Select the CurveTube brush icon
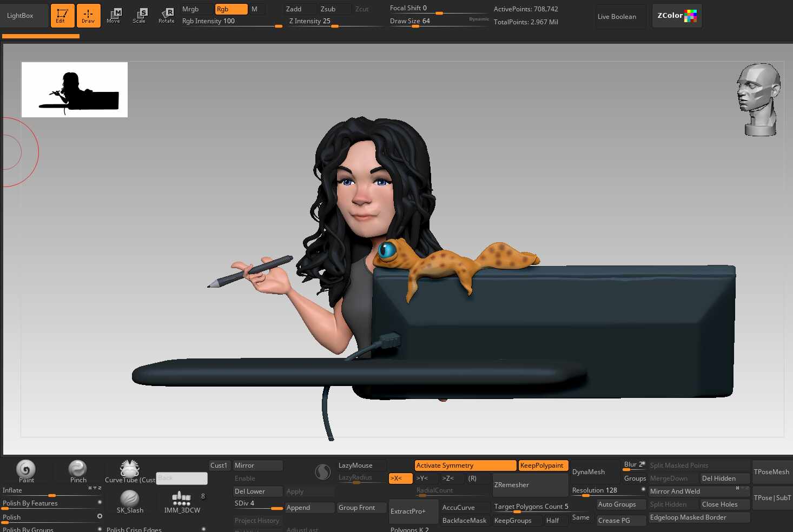Viewport: 793px width, 532px height. (130, 468)
